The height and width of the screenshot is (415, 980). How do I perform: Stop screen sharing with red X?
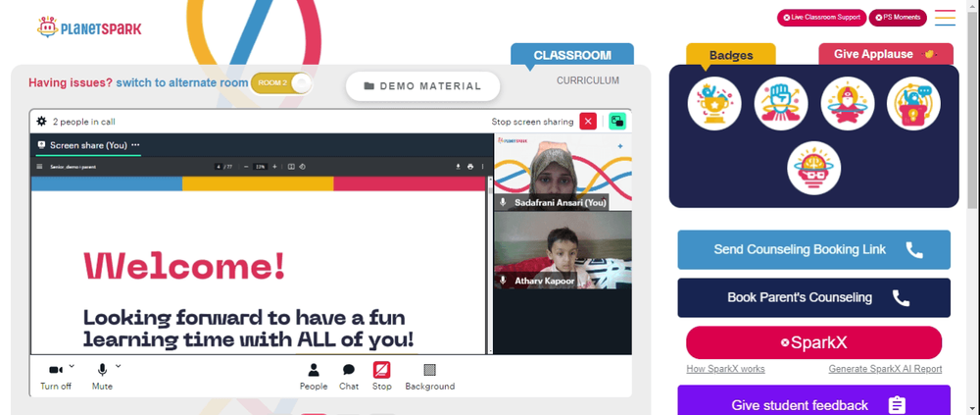(x=588, y=122)
